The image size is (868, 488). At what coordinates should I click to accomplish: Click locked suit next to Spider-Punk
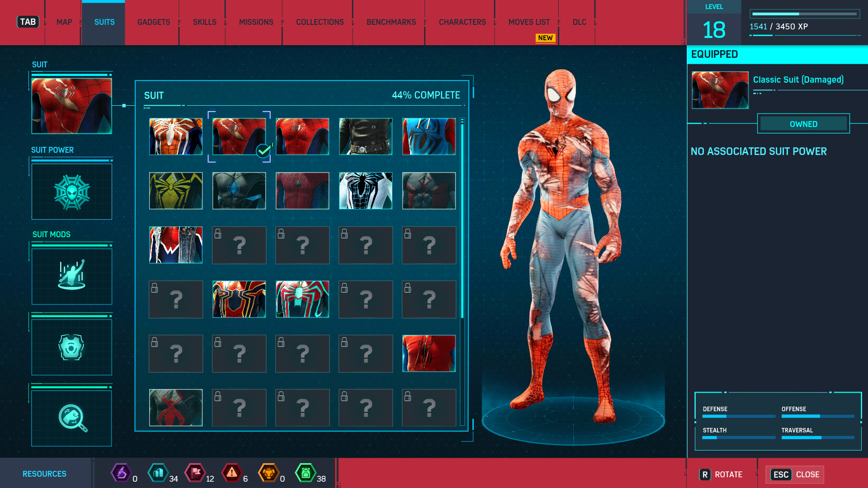(x=239, y=245)
